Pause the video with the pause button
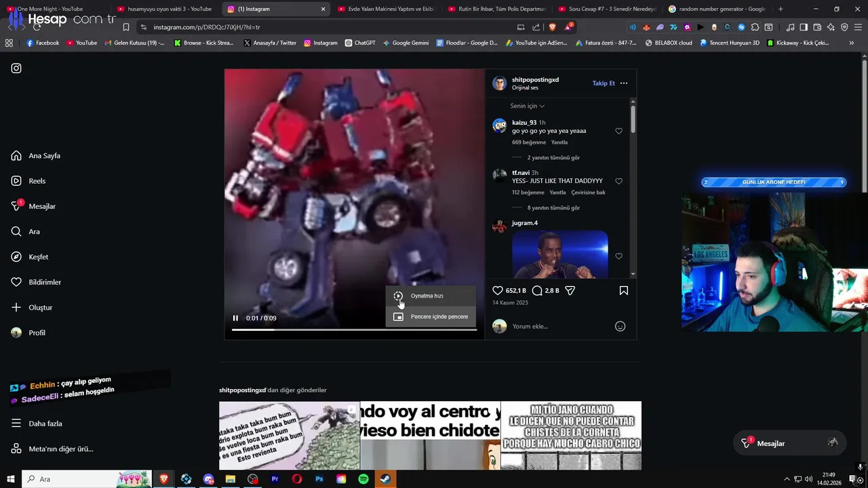Screen dimensions: 868x488 point(235,318)
